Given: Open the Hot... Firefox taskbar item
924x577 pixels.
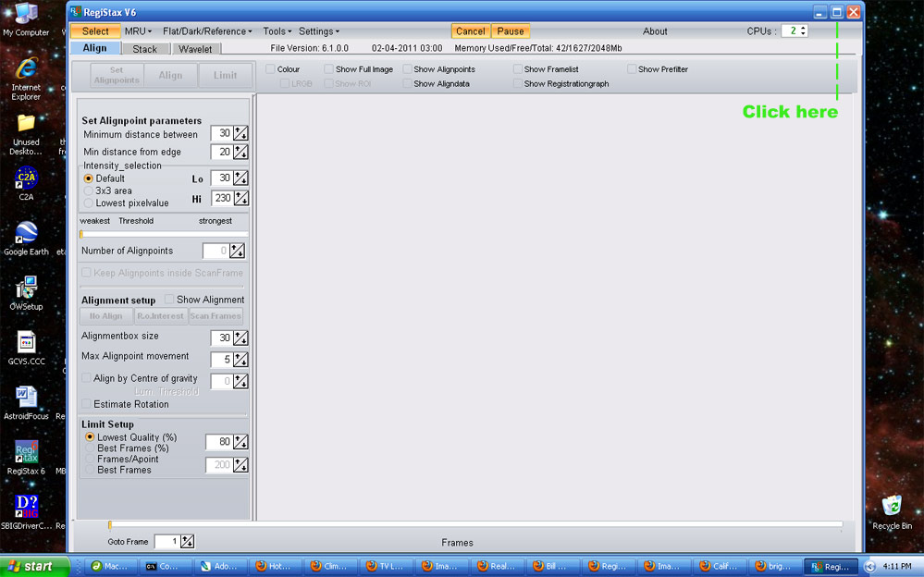Looking at the screenshot, I should 275,567.
